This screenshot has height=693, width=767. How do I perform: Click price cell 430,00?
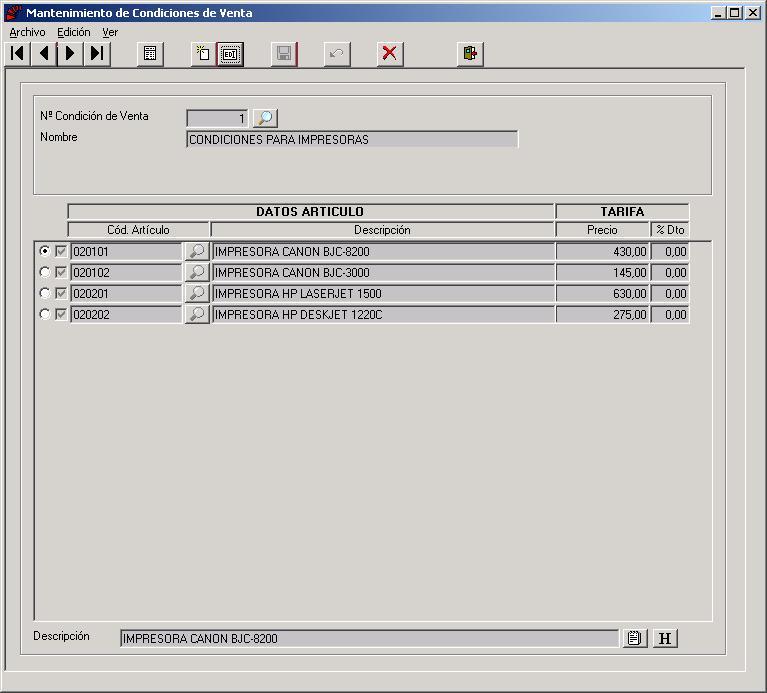point(603,251)
